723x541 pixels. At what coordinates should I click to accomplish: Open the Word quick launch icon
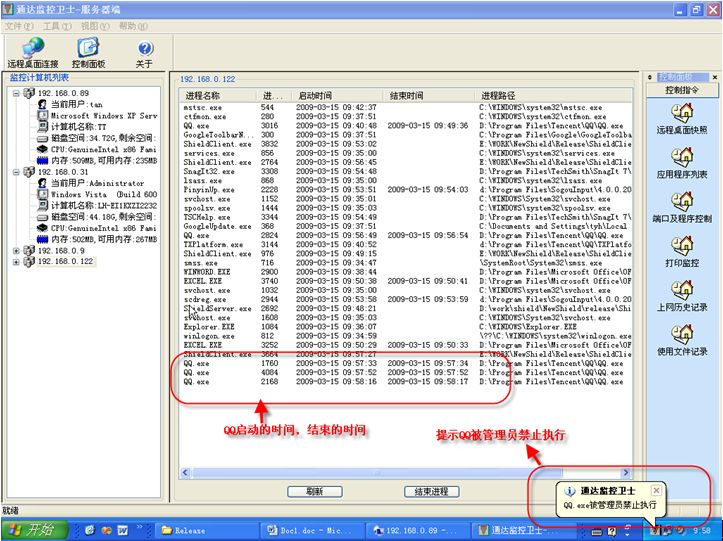pos(123,530)
